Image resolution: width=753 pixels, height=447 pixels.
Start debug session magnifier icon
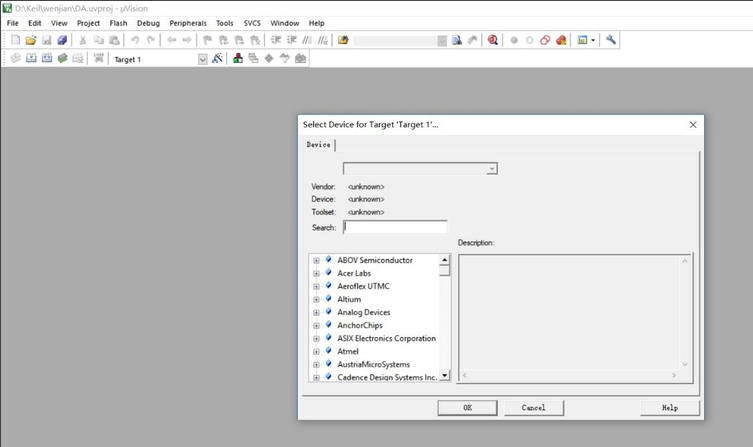coord(492,40)
